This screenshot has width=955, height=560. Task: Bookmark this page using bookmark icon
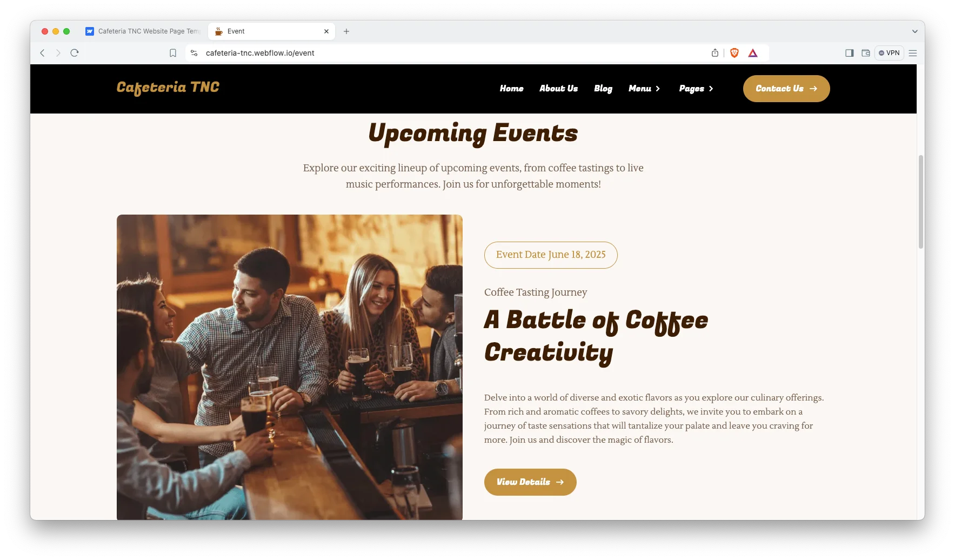pos(173,53)
